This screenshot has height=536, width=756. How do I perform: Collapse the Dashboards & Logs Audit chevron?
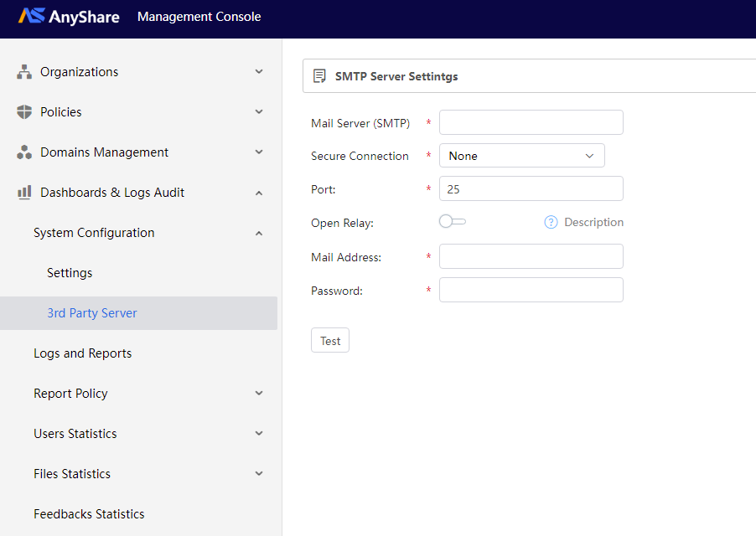tap(259, 193)
